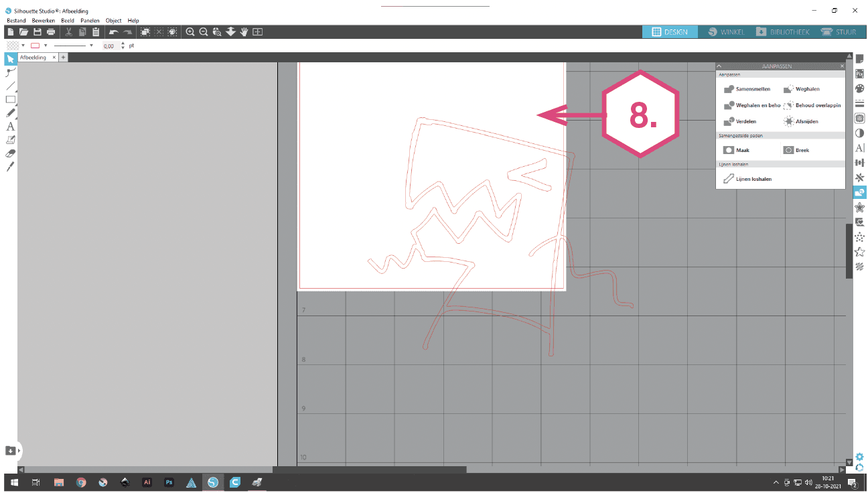The height and width of the screenshot is (493, 868).
Task: Open the Line Style panel icon
Action: [860, 103]
